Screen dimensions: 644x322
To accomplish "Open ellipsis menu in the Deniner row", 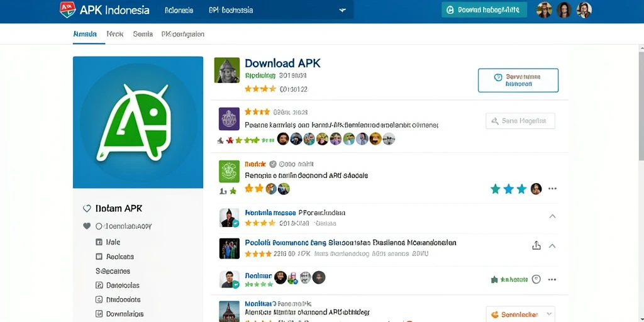I will click(552, 279).
